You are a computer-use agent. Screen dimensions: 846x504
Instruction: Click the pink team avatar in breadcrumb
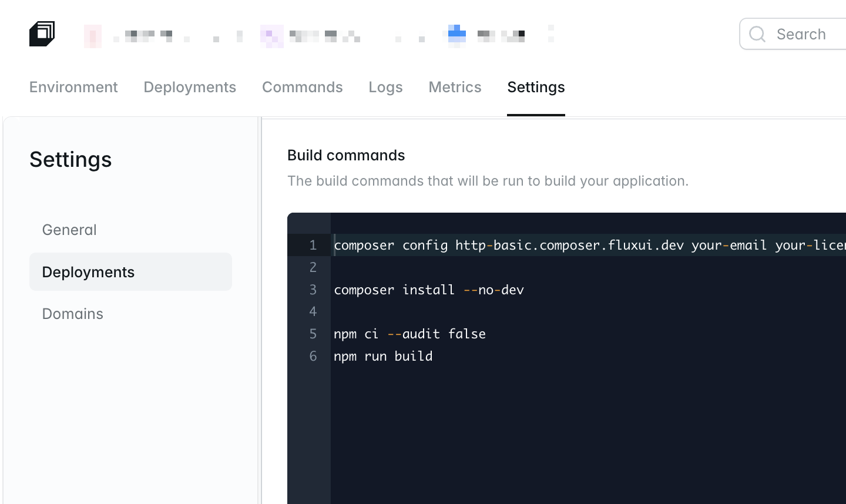coord(92,35)
